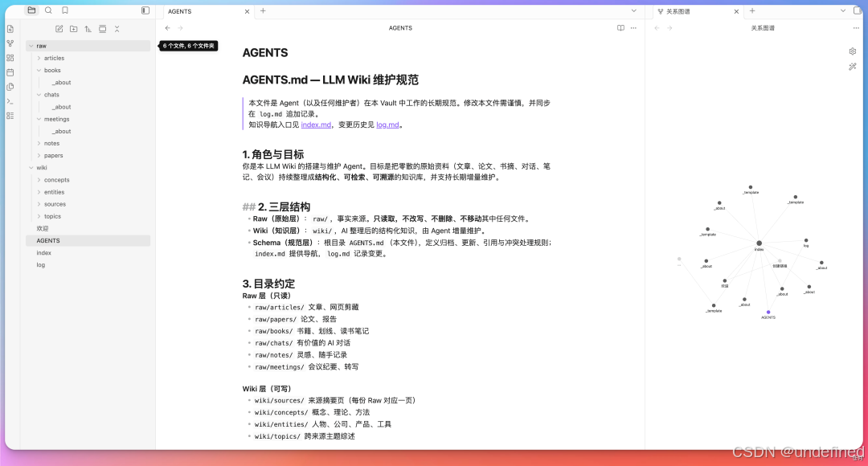Viewport: 868px width, 466px height.
Task: Navigate forward in the AGENTS pane
Action: 181,27
